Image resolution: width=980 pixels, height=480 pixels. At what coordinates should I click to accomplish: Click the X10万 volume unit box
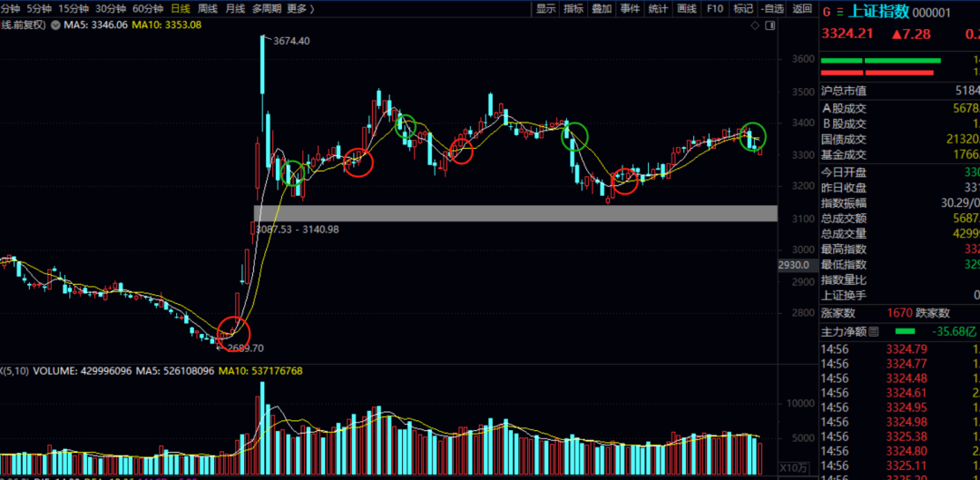pos(794,467)
